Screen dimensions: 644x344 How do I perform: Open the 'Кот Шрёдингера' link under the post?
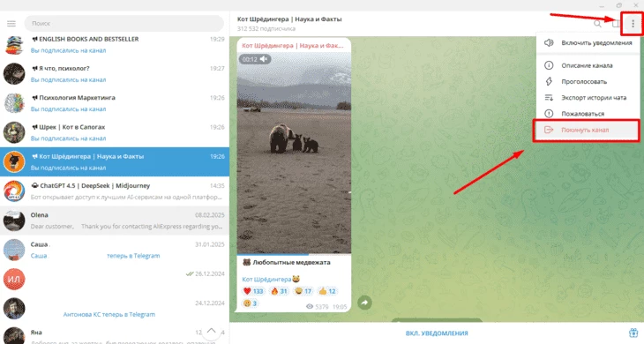(x=266, y=279)
